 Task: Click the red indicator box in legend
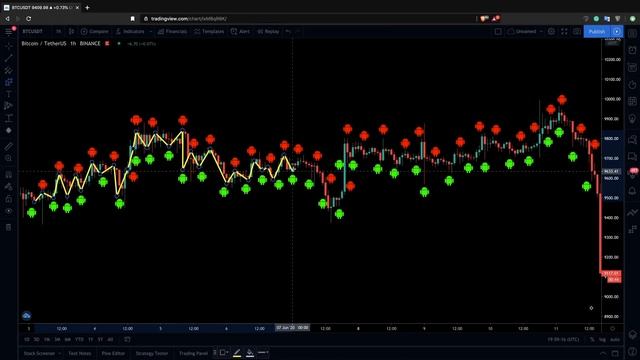(107, 43)
